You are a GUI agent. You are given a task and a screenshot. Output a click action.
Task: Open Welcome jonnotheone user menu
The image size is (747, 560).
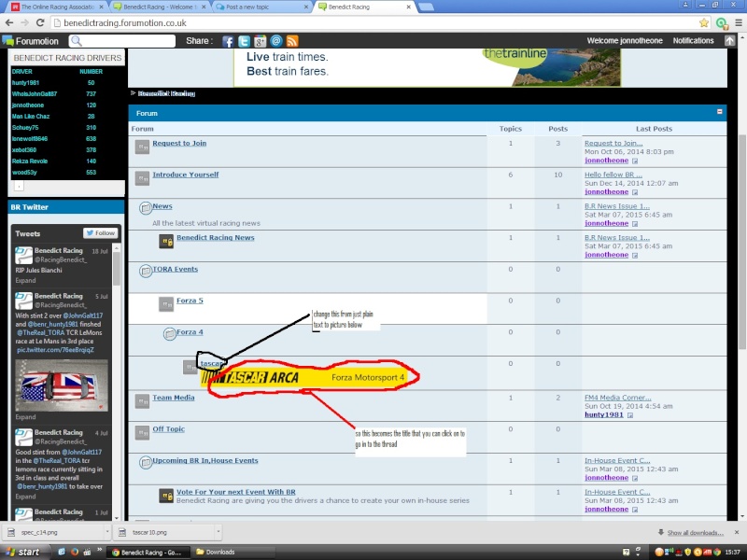(625, 41)
